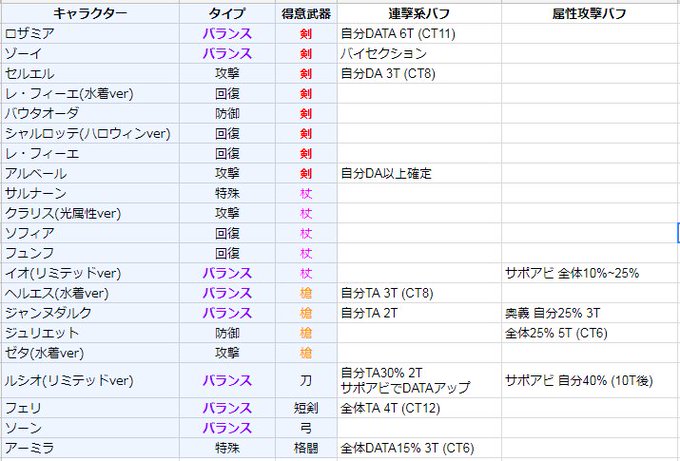The height and width of the screenshot is (461, 680).
Task: Click the アルベール character cell
Action: click(x=90, y=173)
